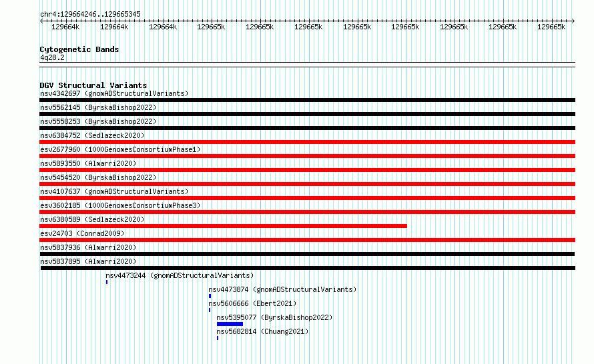The height and width of the screenshot is (364, 594).
Task: Click the black bar under nsv5562145
Action: pyautogui.click(x=307, y=114)
